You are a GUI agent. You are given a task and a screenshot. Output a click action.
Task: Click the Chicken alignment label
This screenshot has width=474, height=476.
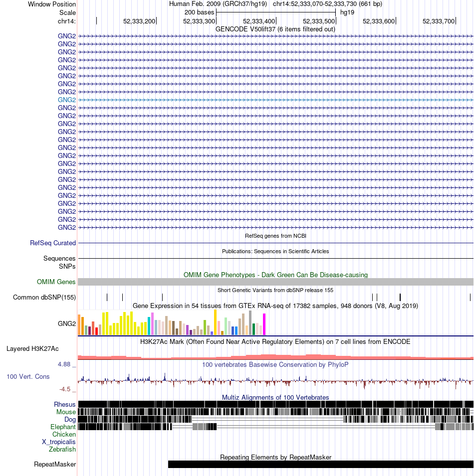pos(64,435)
